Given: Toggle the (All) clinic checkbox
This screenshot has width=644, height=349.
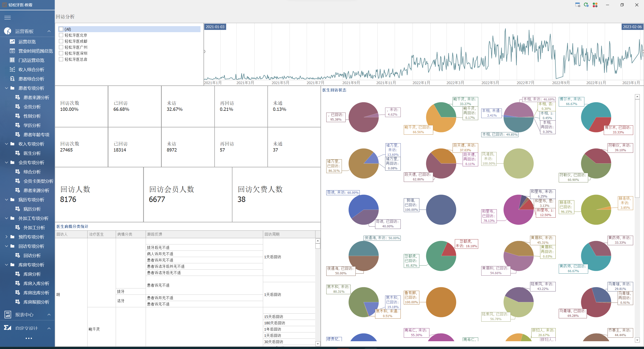Looking at the screenshot, I should coord(61,29).
